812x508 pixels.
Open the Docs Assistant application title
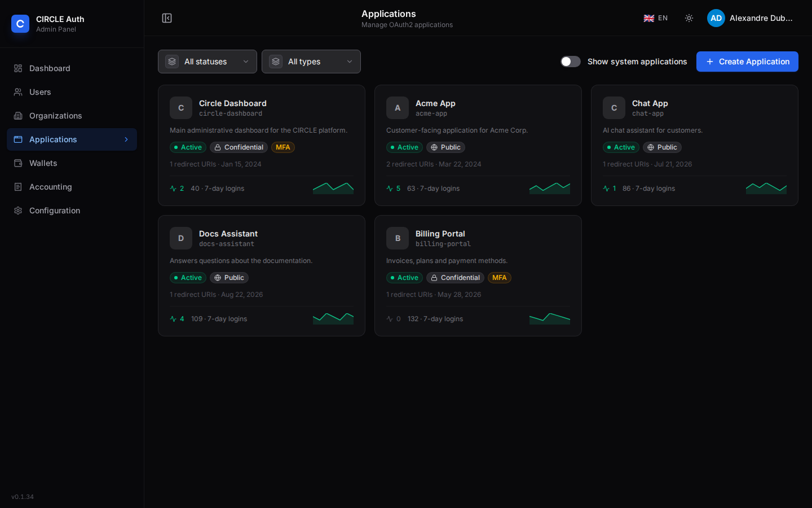pyautogui.click(x=228, y=234)
